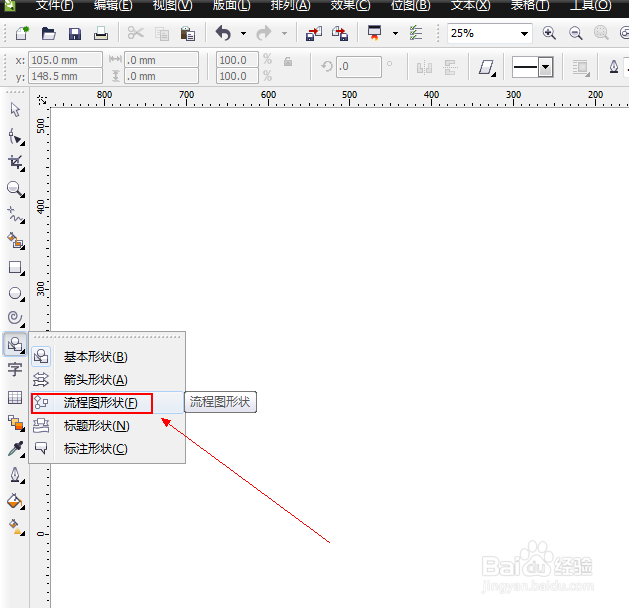Select the Fill bucket tool

[x=16, y=501]
